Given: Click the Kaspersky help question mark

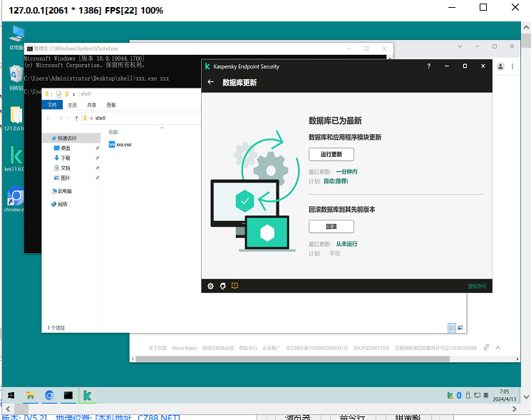Looking at the screenshot, I should (428, 66).
